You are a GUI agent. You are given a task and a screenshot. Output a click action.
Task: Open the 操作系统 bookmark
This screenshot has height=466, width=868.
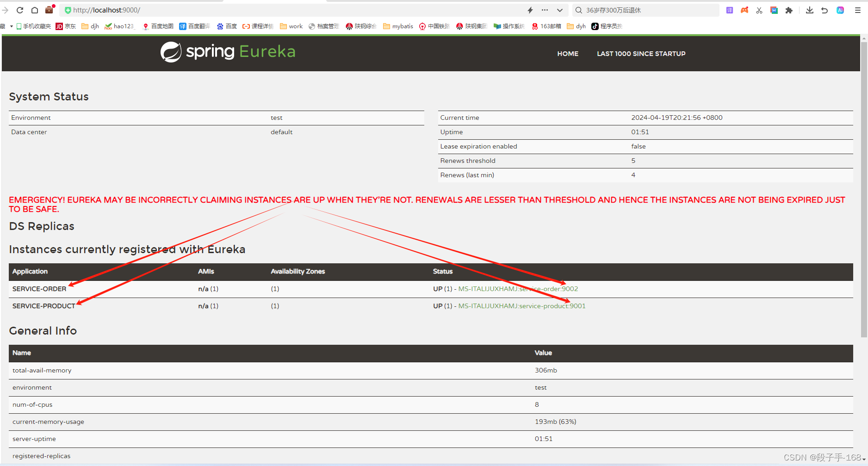coord(509,26)
